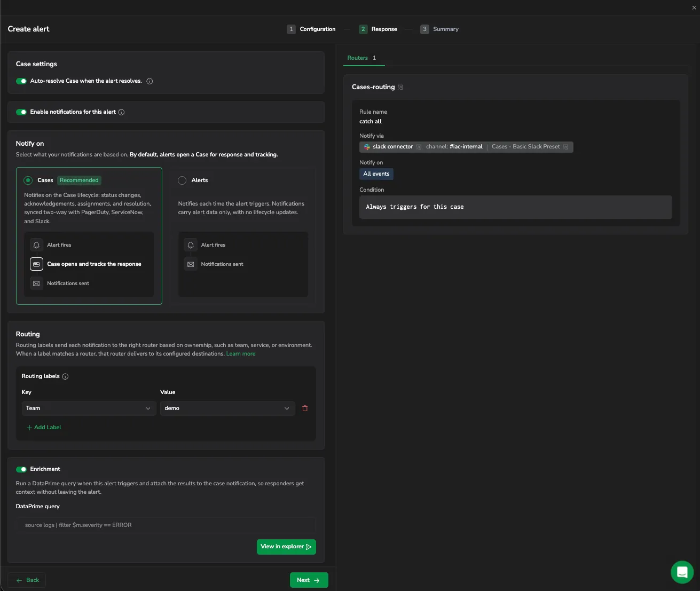Select the Cases radio option
700x591 pixels.
pos(28,180)
